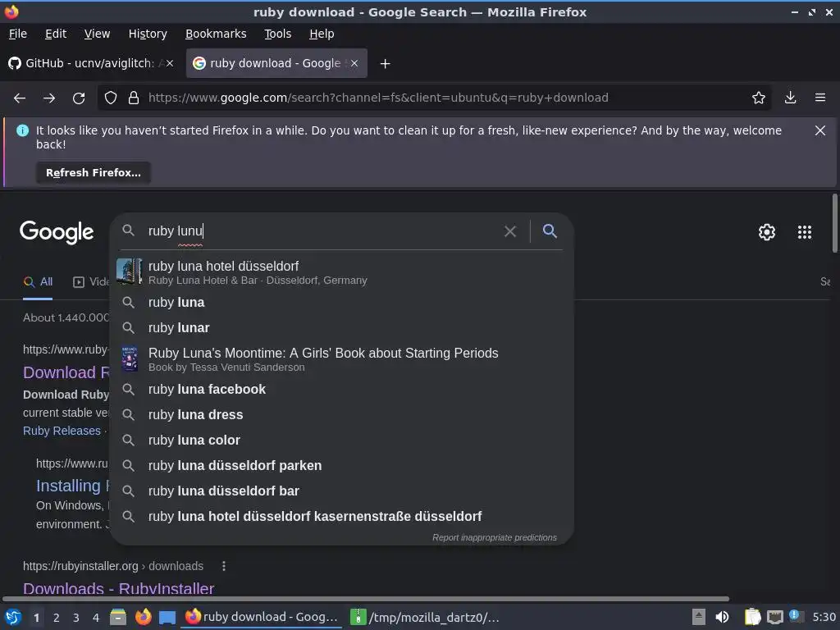840x630 pixels.
Task: Click Report inappropriate predictions link
Action: click(x=495, y=538)
